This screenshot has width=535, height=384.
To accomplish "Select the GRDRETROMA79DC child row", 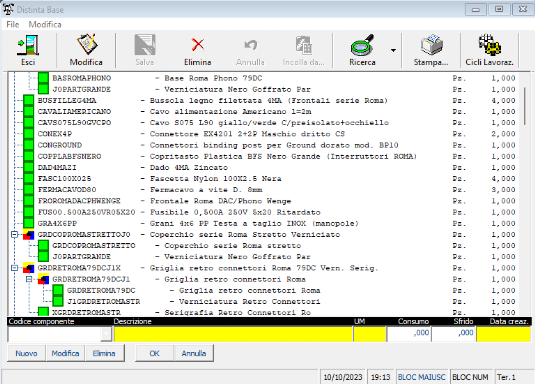I will (283, 290).
